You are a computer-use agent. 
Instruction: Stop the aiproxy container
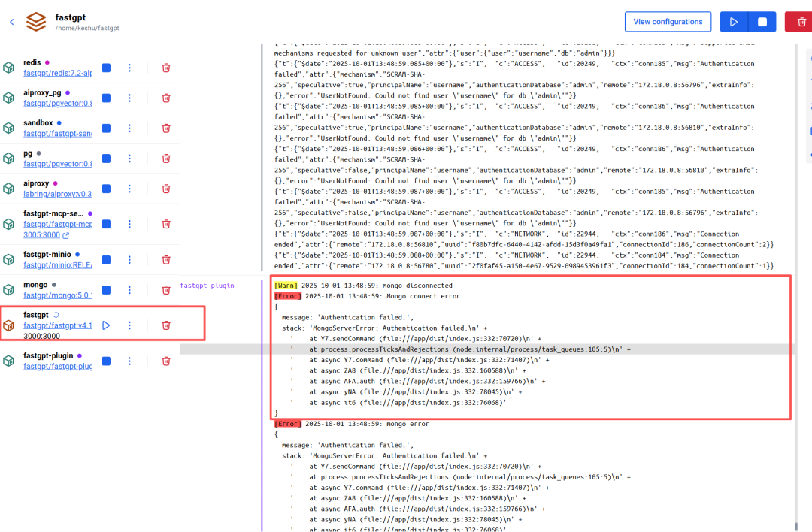click(106, 189)
